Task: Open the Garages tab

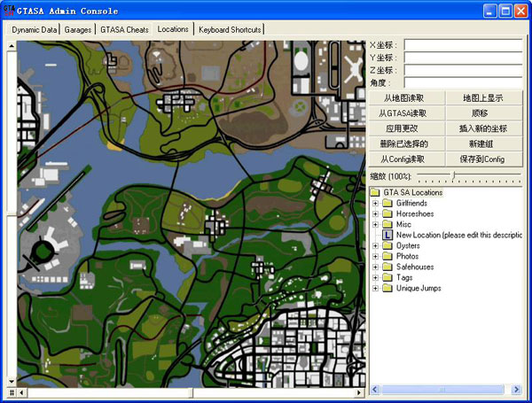Action: coord(78,30)
